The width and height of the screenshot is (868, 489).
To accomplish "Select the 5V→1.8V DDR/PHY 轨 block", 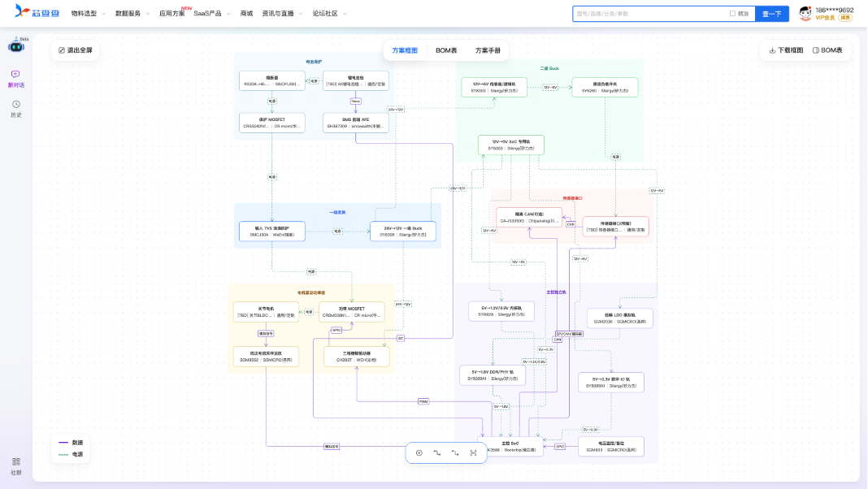I will point(493,375).
